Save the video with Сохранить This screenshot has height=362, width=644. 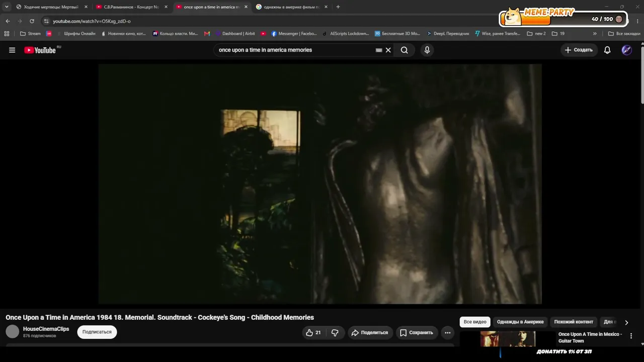coord(417,332)
